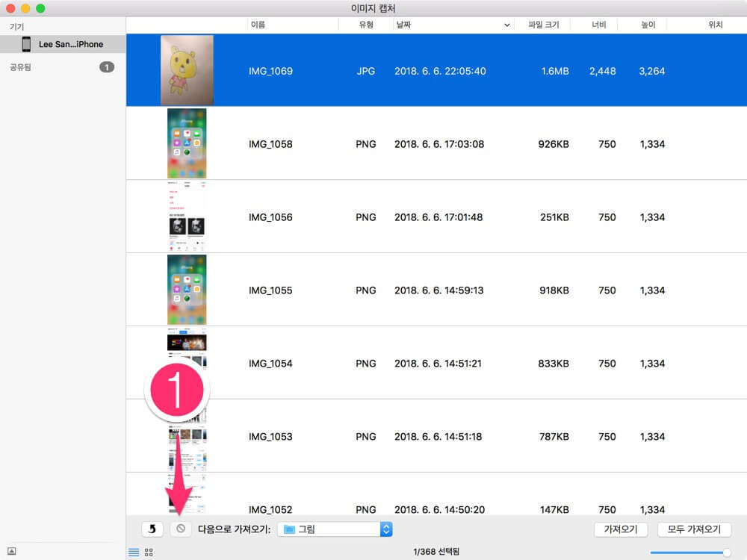Screen dimensions: 747x560
Task: Sort by the 유형 column header
Action: (x=366, y=25)
